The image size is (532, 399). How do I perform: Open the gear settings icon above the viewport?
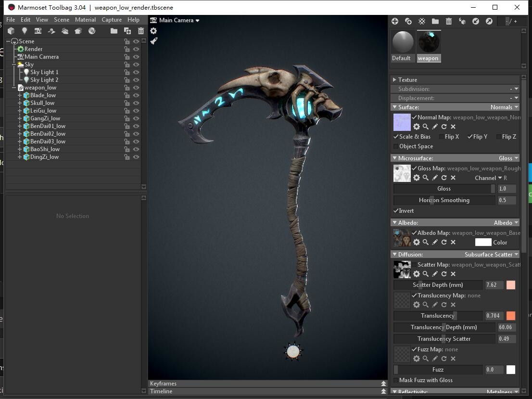coord(153,30)
